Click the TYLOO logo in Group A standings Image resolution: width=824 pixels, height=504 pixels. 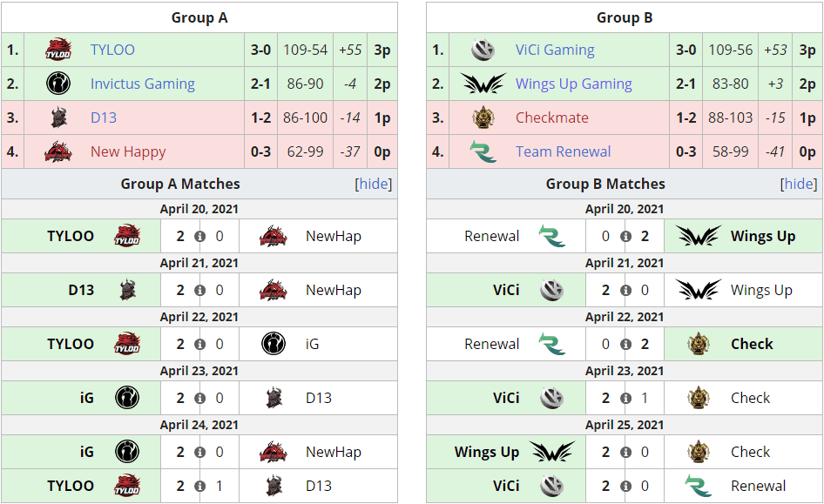(58, 50)
